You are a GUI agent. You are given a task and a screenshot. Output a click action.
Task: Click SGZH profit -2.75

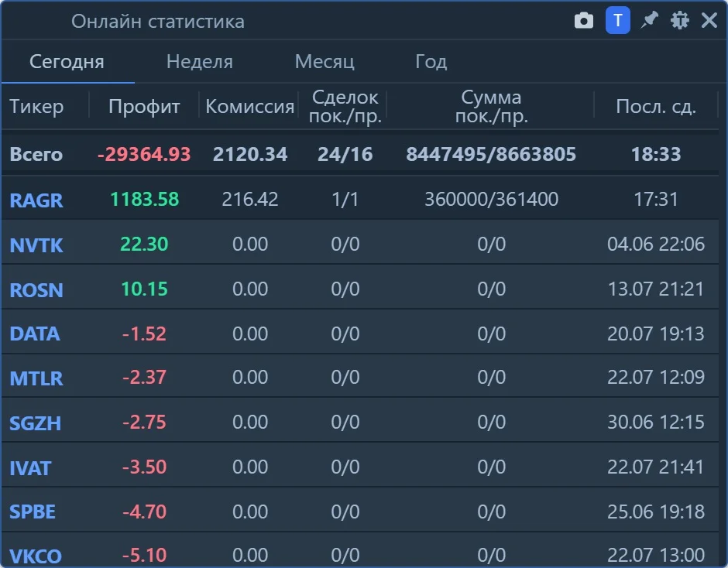click(144, 423)
